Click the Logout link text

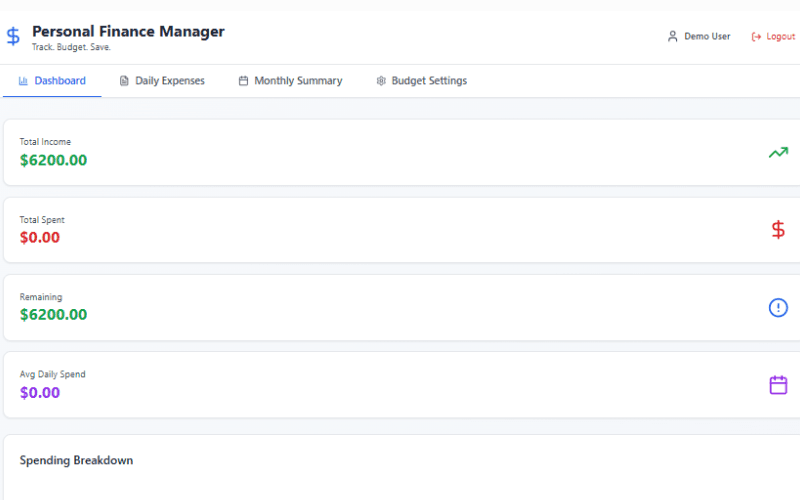click(x=781, y=36)
